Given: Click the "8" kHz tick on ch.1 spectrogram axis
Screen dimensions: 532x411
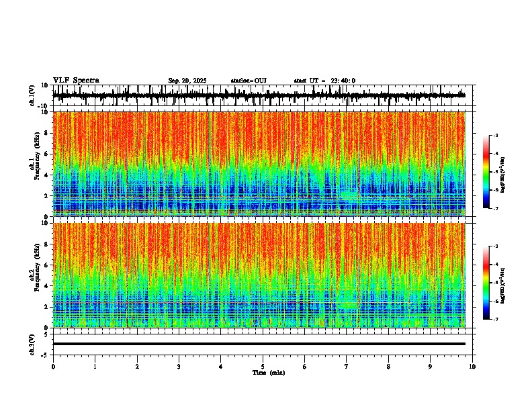Looking at the screenshot, I should click(47, 133).
